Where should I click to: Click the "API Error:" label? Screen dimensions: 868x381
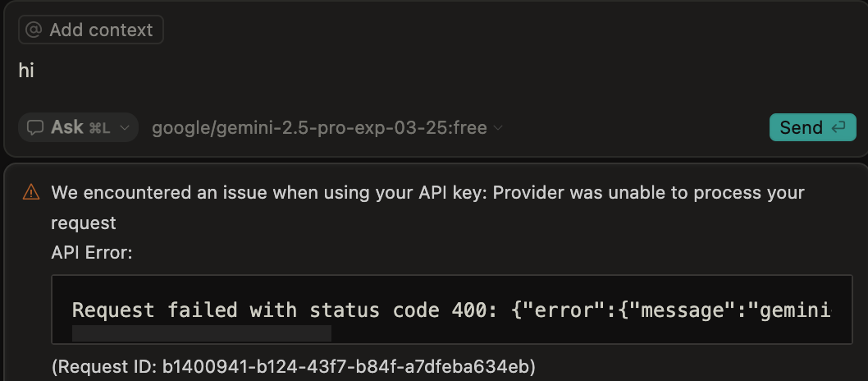click(91, 253)
